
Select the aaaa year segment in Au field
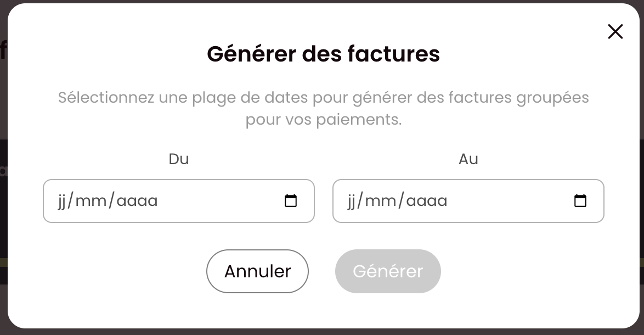[x=427, y=201]
